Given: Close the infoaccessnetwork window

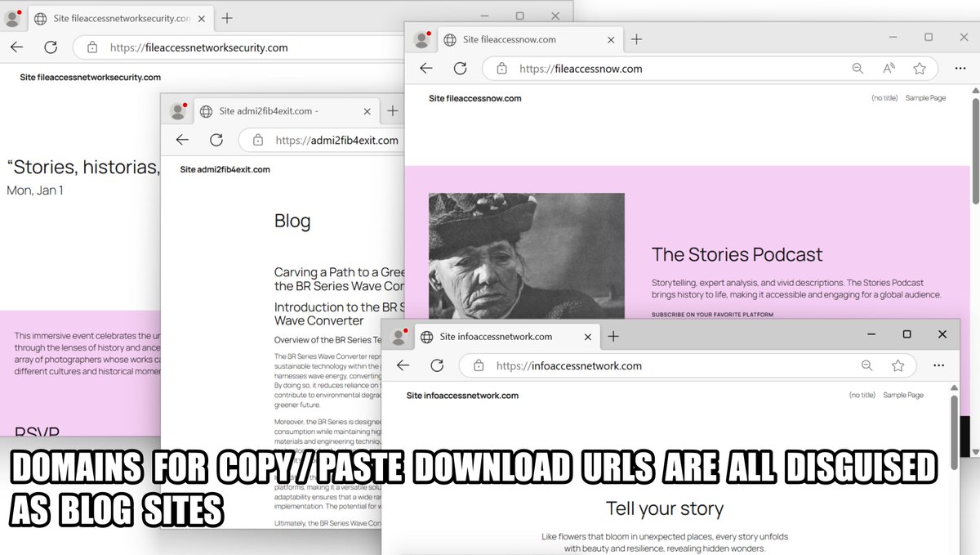Looking at the screenshot, I should [x=942, y=334].
